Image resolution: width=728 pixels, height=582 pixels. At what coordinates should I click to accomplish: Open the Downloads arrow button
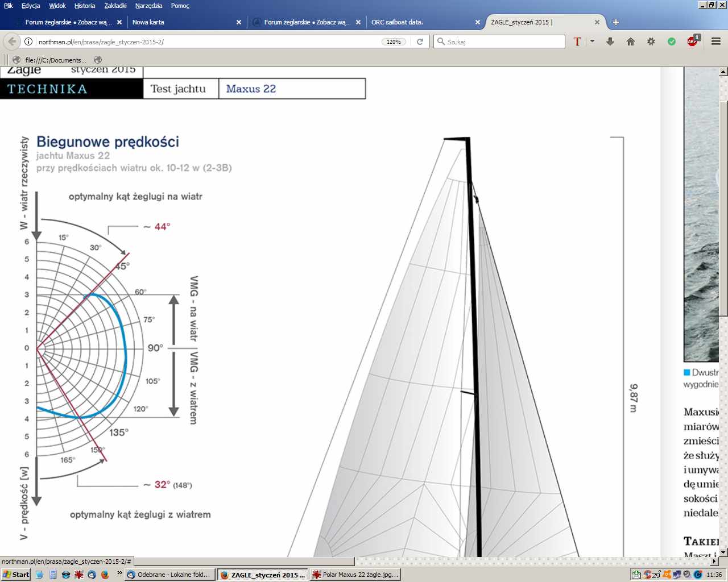pos(610,41)
